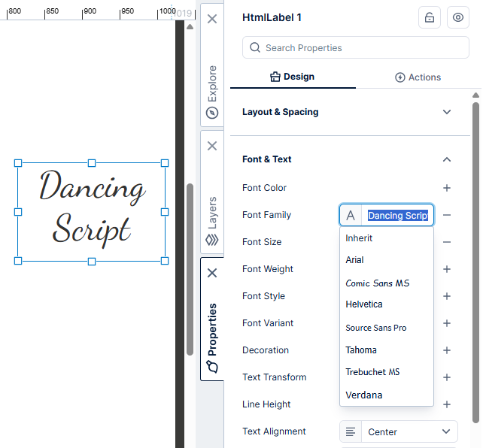Screen dimensions: 483x448
Task: Select Trebuchet MS from the font list
Action: pos(387,372)
